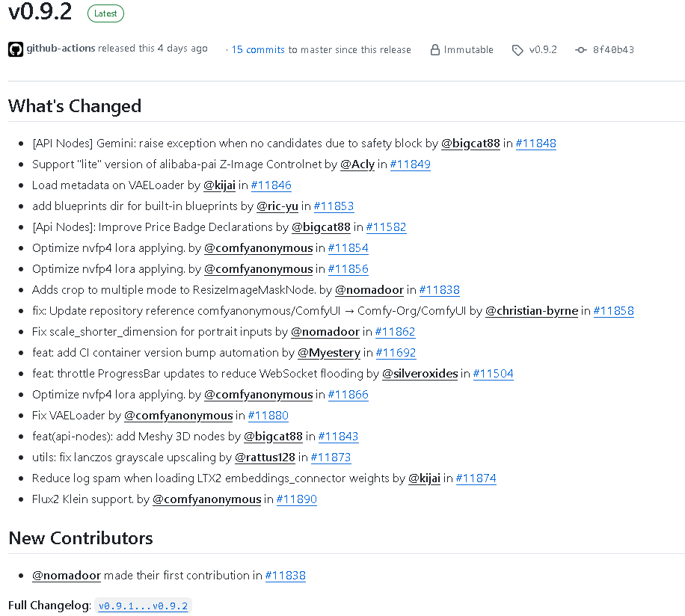This screenshot has width=685, height=616.
Task: Open pull request #11848
Action: click(x=535, y=143)
